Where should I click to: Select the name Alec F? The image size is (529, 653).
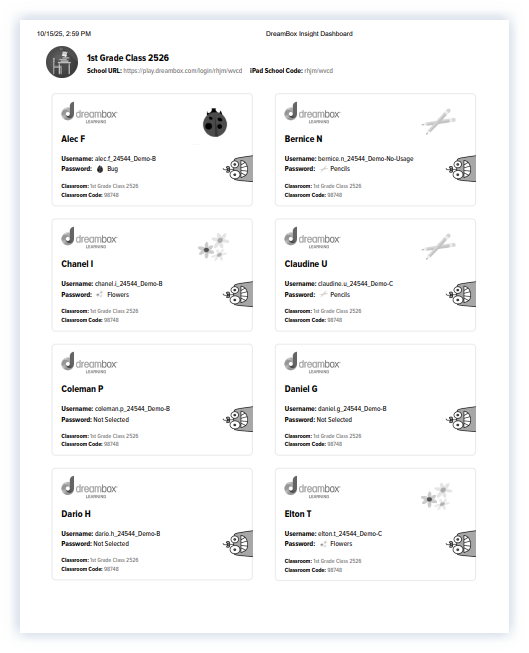click(73, 139)
